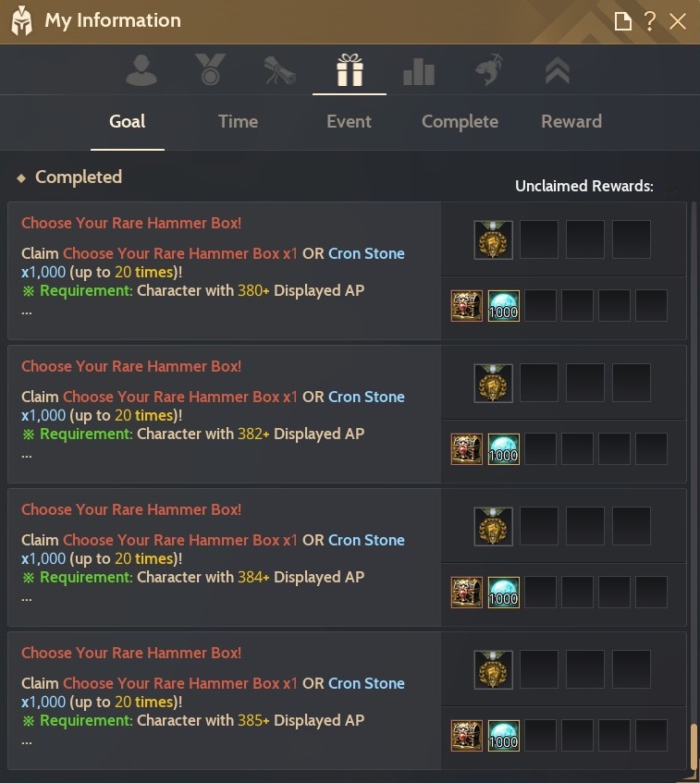The image size is (700, 783).
Task: Switch to the Time tab
Action: (238, 121)
